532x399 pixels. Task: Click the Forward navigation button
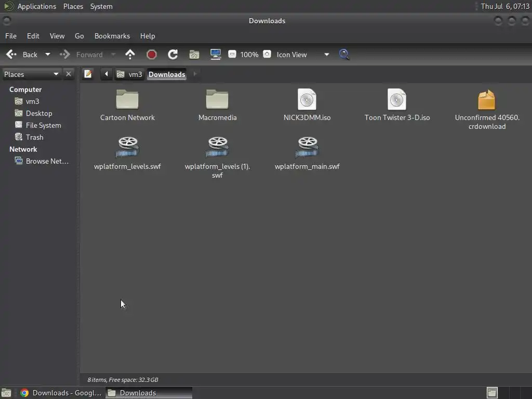[82, 54]
